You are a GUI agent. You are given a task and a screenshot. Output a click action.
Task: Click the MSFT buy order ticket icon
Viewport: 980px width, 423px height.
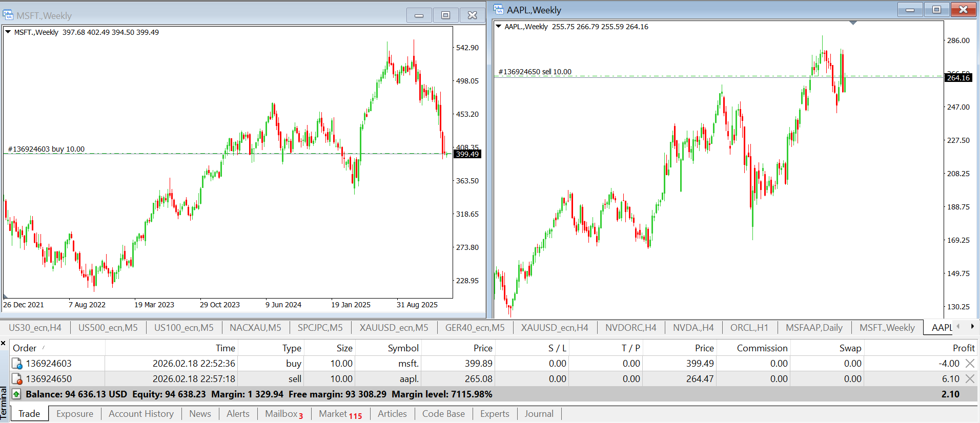[x=17, y=364]
